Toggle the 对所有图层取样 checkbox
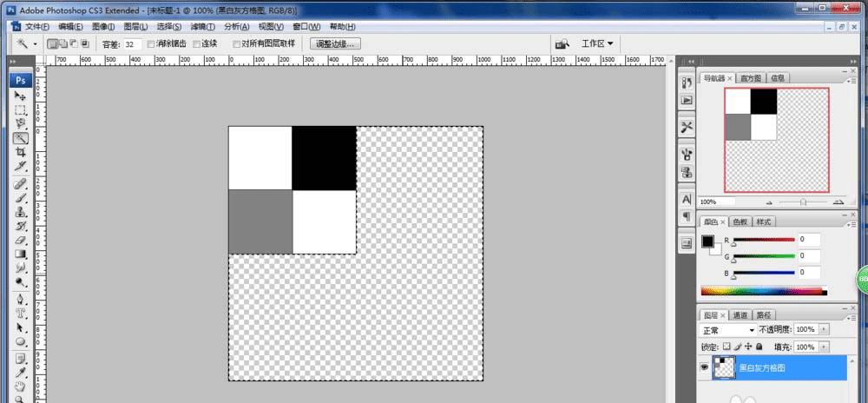The width and height of the screenshot is (868, 403). tap(236, 43)
